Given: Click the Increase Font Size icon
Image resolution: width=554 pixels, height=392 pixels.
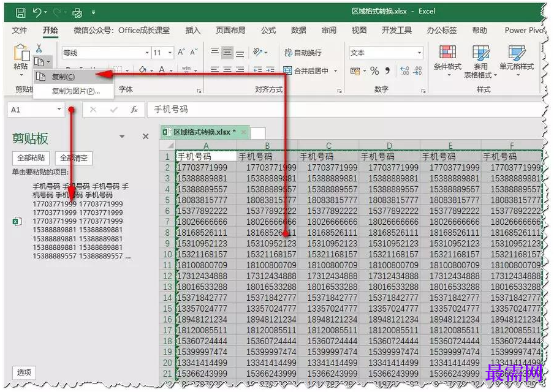Looking at the screenshot, I should coord(181,52).
